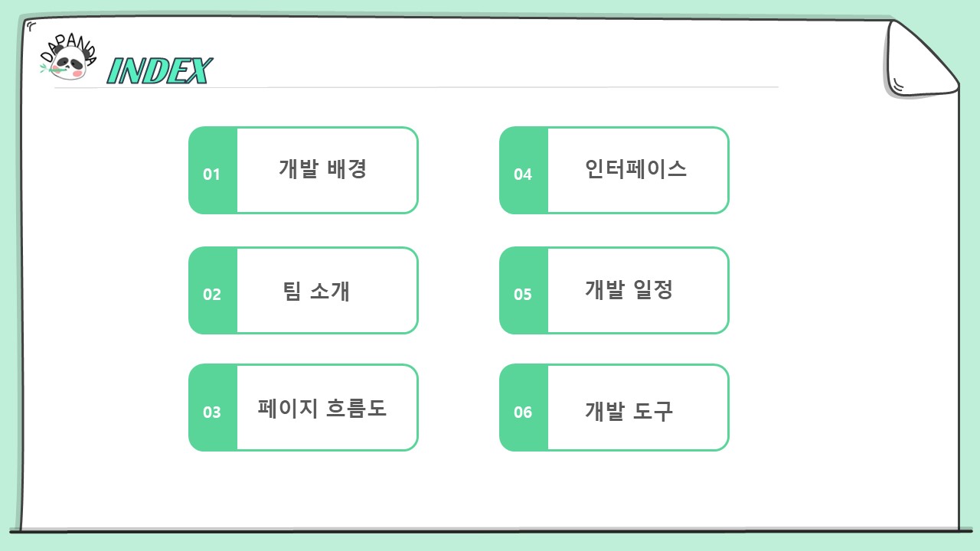The width and height of the screenshot is (980, 551).
Task: Select the green 05 number block
Action: [523, 290]
